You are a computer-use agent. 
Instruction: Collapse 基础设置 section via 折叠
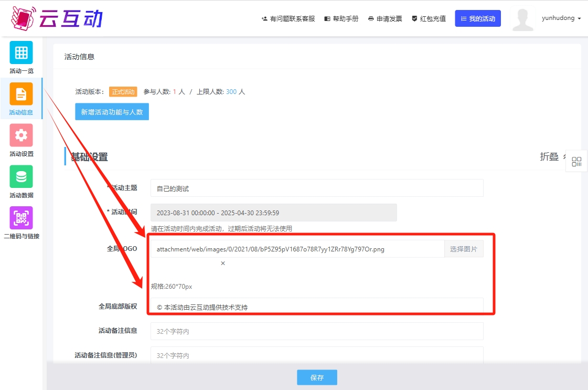coord(549,157)
